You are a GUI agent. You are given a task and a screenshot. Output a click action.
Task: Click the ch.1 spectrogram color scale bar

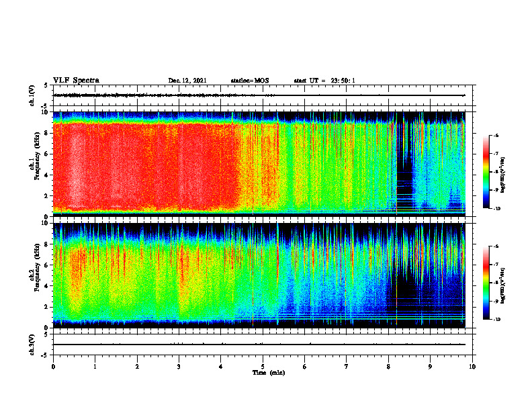[x=486, y=172]
